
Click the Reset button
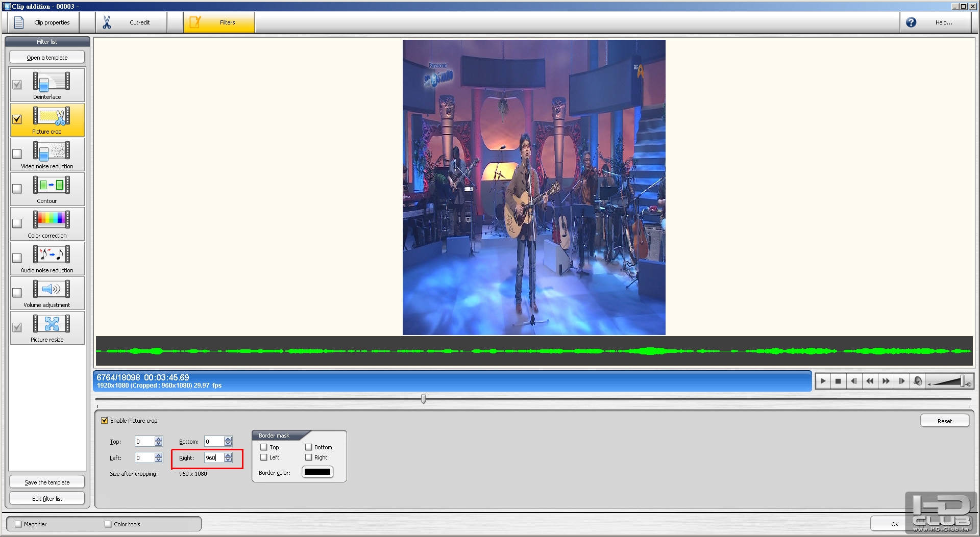click(x=944, y=421)
